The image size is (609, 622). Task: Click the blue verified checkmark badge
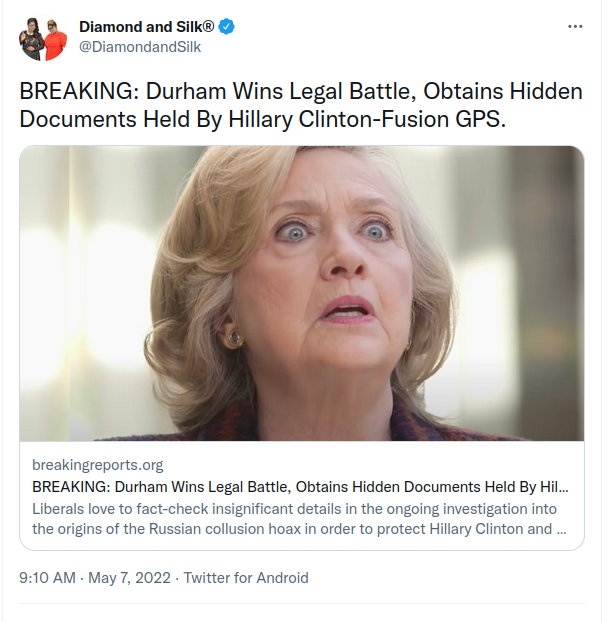[x=227, y=27]
